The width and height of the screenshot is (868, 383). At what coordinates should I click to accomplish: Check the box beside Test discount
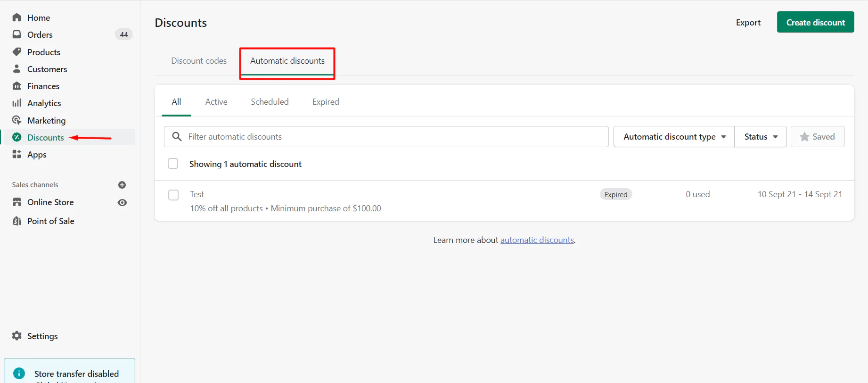pos(173,195)
